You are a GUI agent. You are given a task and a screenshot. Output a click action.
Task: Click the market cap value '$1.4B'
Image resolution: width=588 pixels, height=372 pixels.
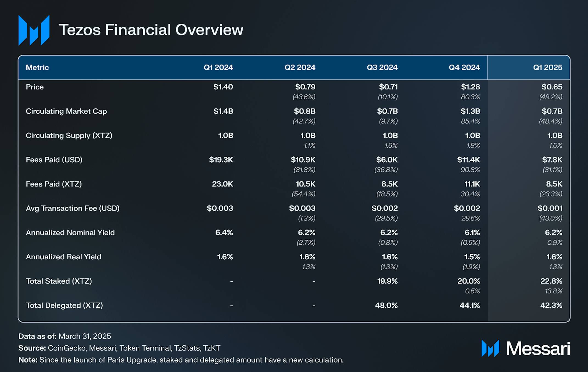pyautogui.click(x=223, y=111)
